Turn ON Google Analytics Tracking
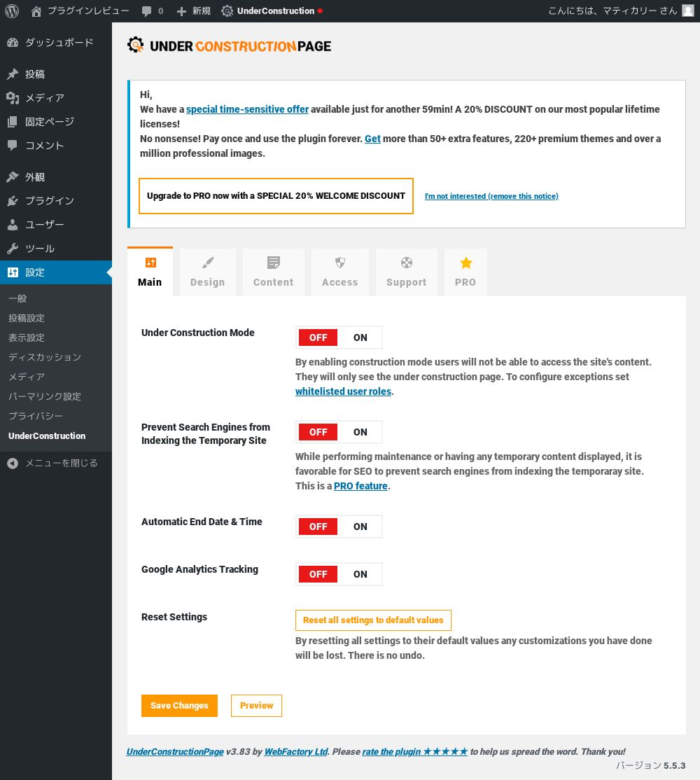The image size is (700, 780). pos(360,574)
